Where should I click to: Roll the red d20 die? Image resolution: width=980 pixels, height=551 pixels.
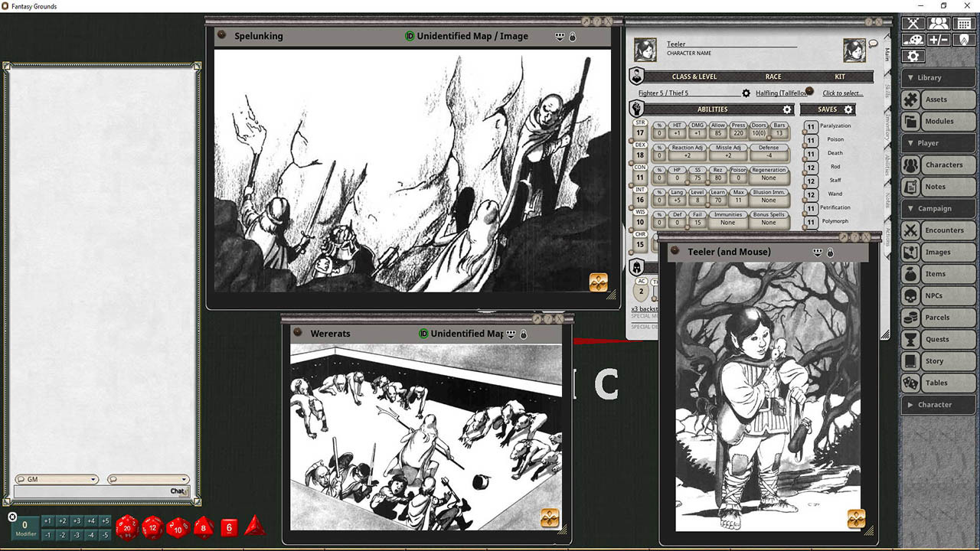(128, 527)
